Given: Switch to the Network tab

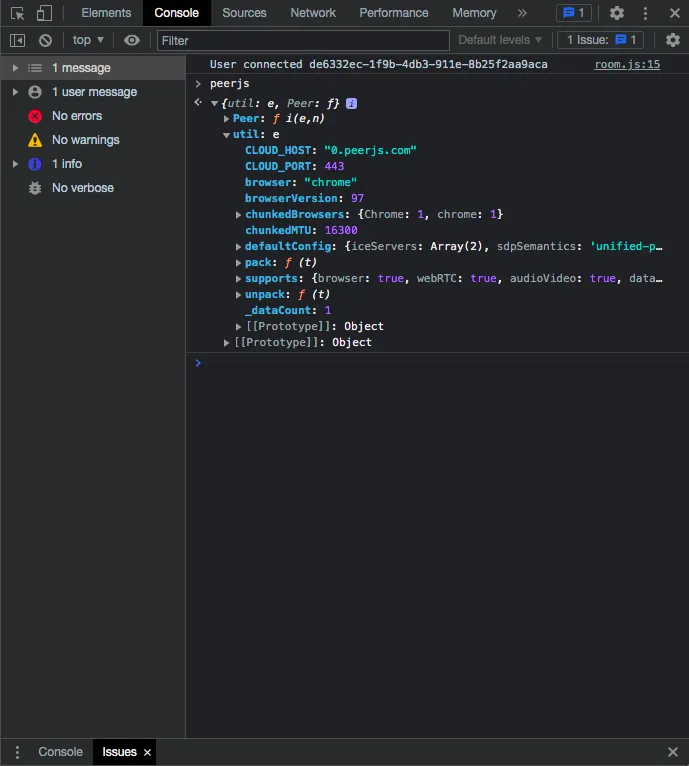Looking at the screenshot, I should click(313, 13).
